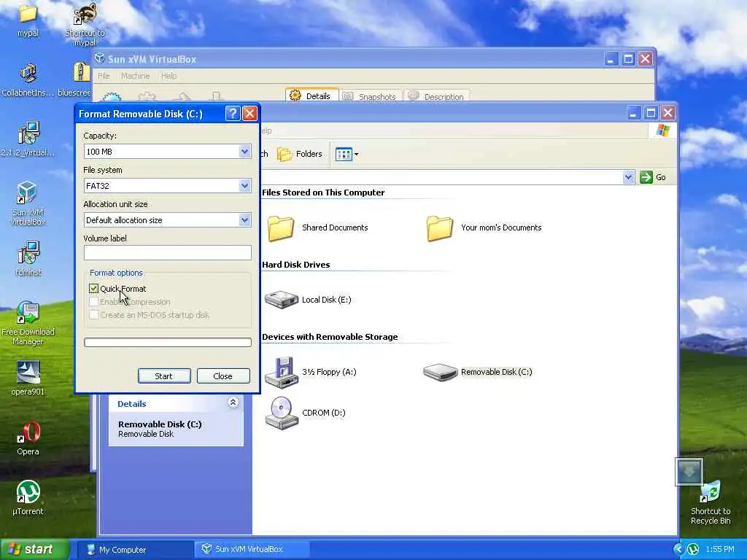Image resolution: width=747 pixels, height=560 pixels.
Task: Click the help question-mark button in Format dialog
Action: coord(233,113)
